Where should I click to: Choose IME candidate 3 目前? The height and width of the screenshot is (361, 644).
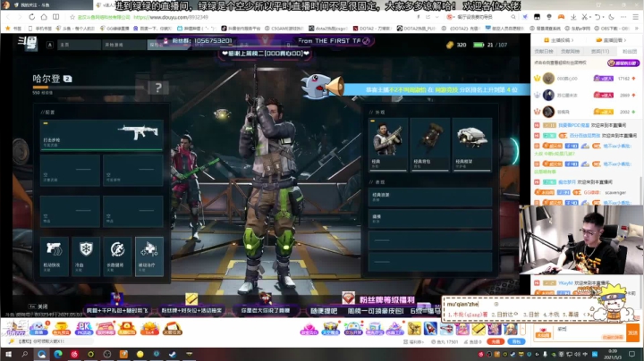[531, 315]
